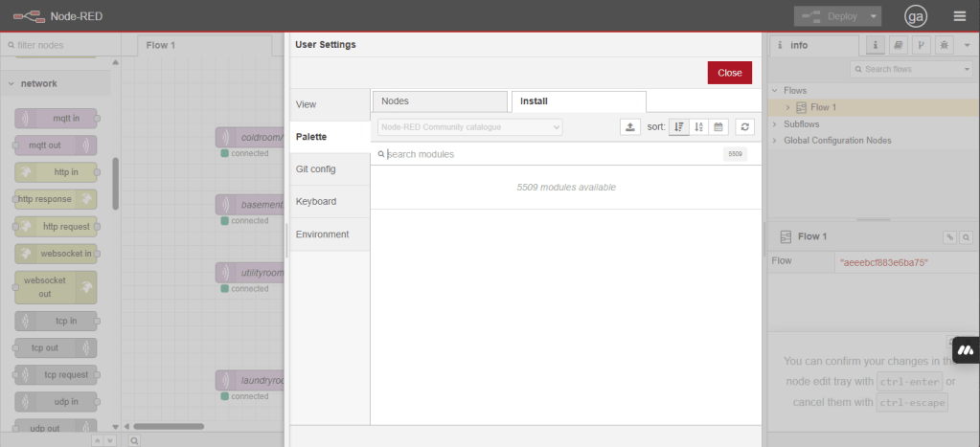Sort modules by recent date icon

click(x=718, y=126)
